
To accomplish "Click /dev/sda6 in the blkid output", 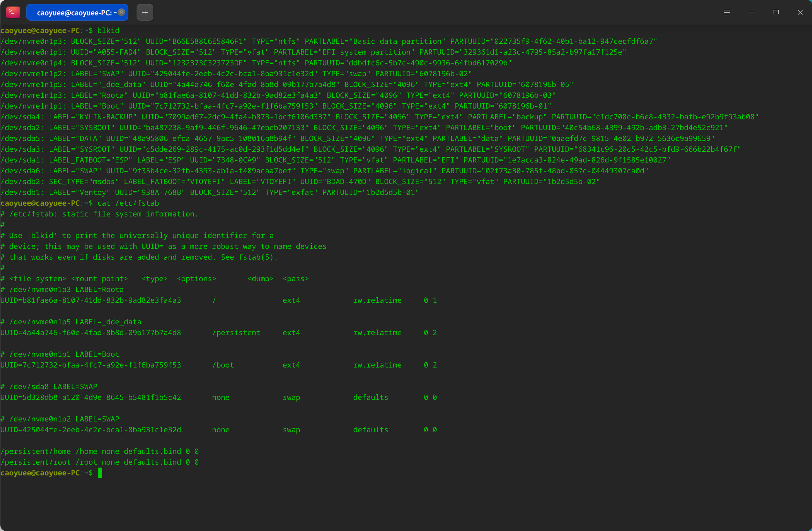I will [22, 171].
